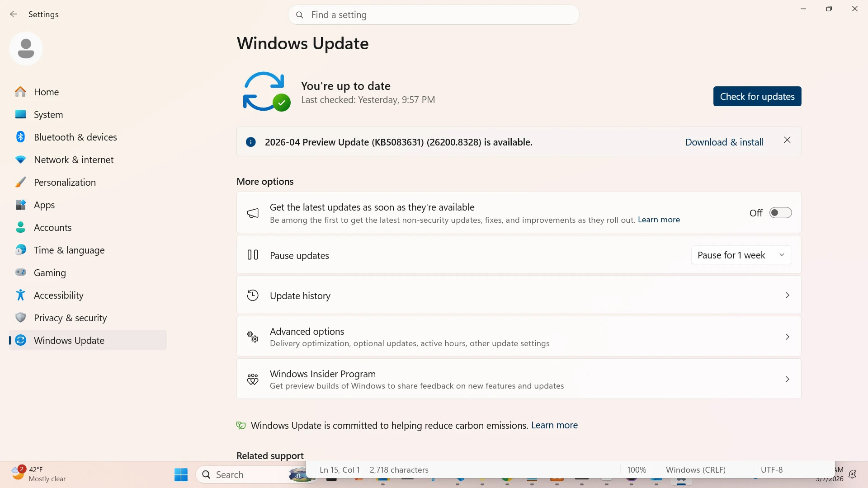Screen dimensions: 868x488
Task: Open Accounts settings
Action: coord(88,227)
